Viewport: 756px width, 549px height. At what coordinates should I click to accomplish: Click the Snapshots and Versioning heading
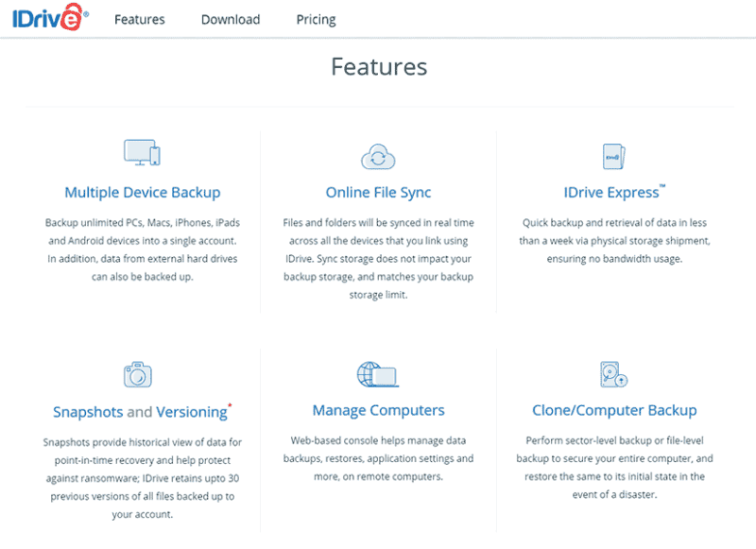point(135,411)
